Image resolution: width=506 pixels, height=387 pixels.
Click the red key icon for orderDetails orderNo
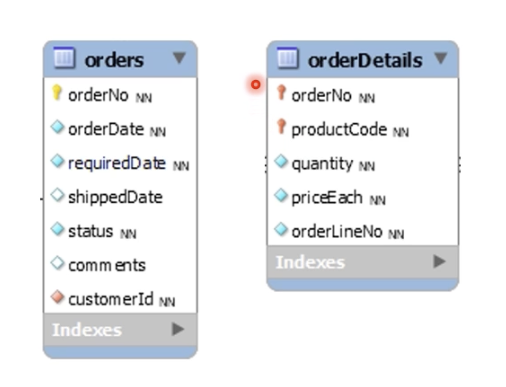[281, 93]
